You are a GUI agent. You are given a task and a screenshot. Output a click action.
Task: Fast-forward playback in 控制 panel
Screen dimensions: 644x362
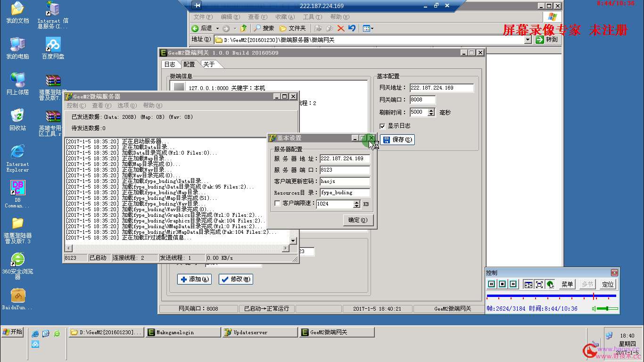(x=514, y=284)
